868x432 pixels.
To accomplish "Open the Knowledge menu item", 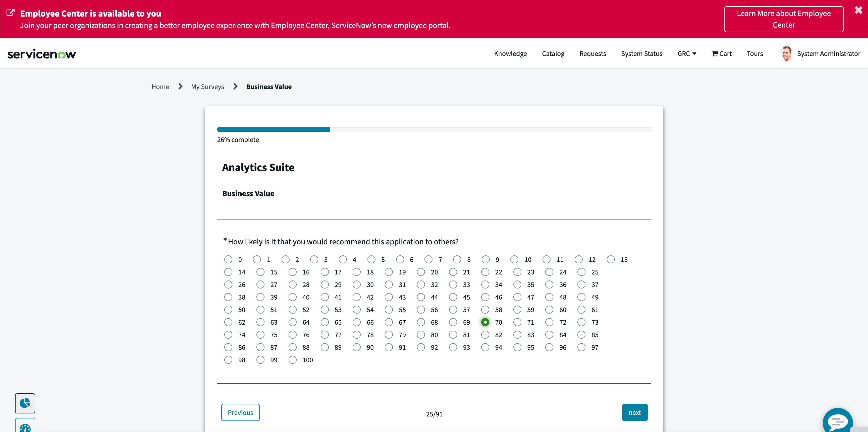I will pyautogui.click(x=510, y=53).
